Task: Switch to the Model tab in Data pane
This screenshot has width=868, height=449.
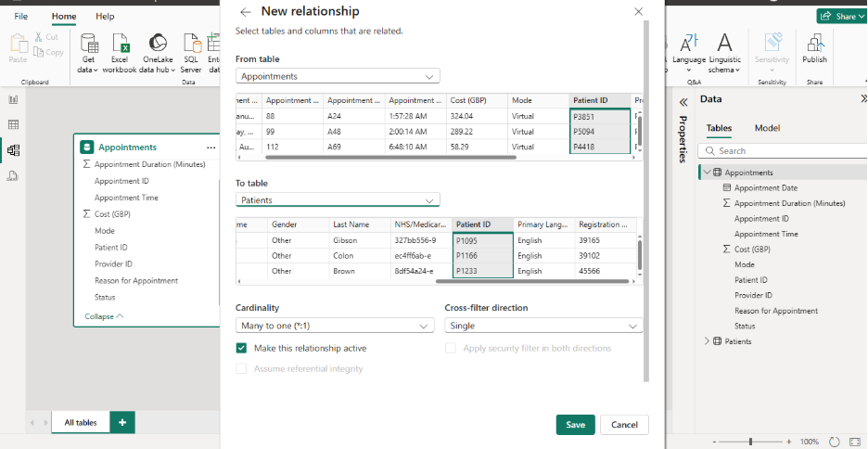Action: click(x=767, y=128)
